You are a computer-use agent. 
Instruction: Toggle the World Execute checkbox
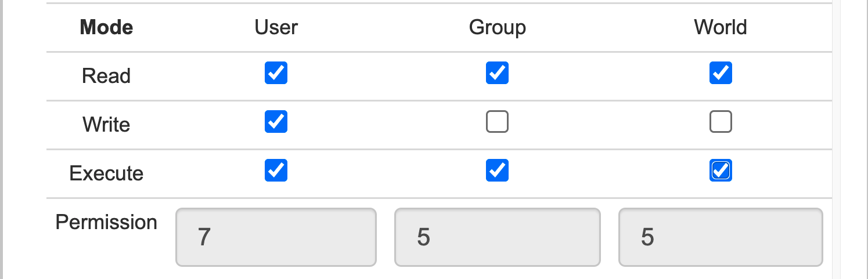[721, 171]
